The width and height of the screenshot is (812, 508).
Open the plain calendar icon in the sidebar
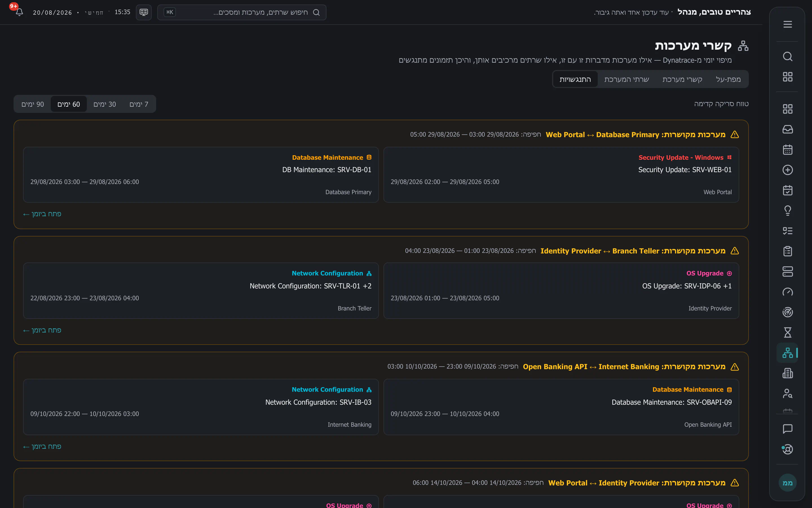787,150
